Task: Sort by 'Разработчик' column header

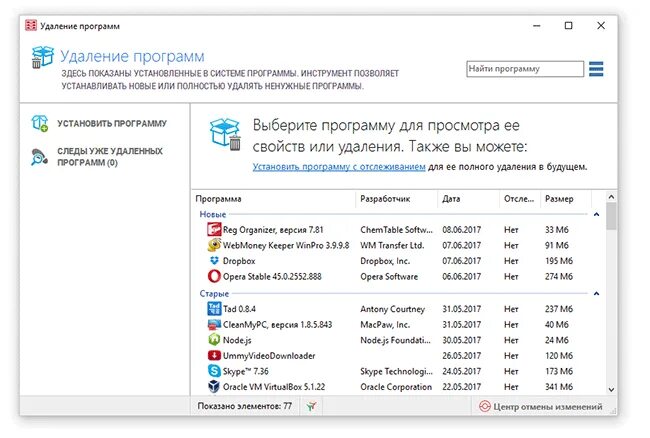Action: [x=396, y=199]
